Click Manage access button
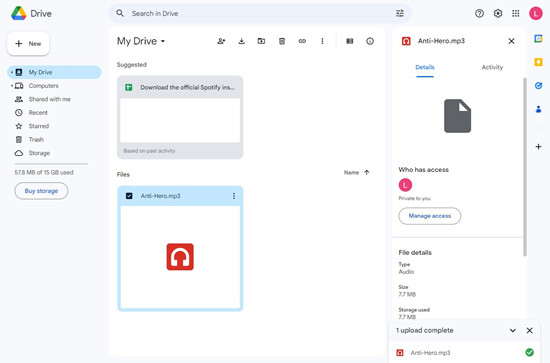Image resolution: width=550 pixels, height=363 pixels. tap(429, 216)
